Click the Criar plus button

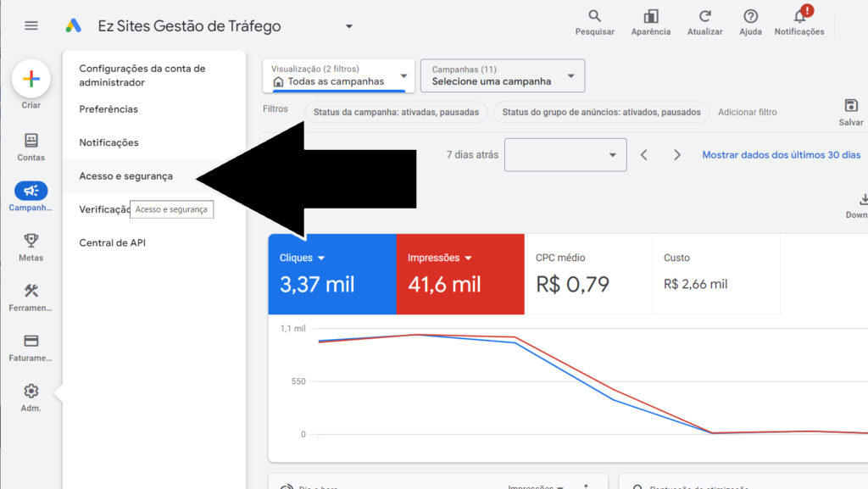[x=31, y=79]
